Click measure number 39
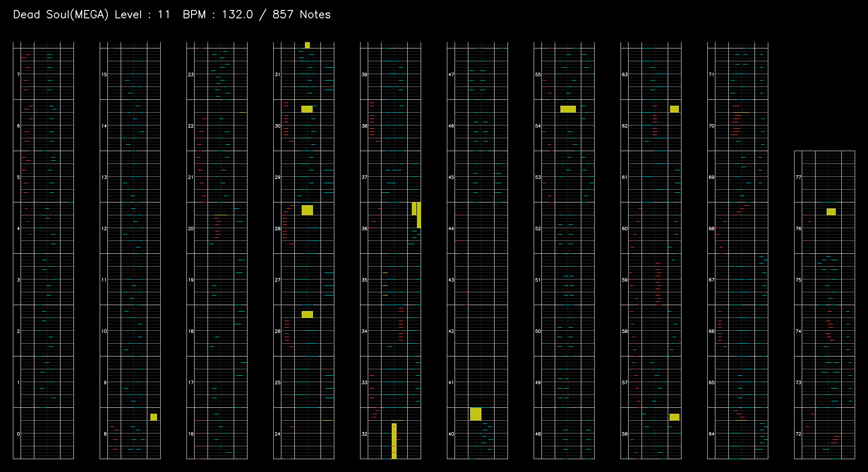 point(365,75)
